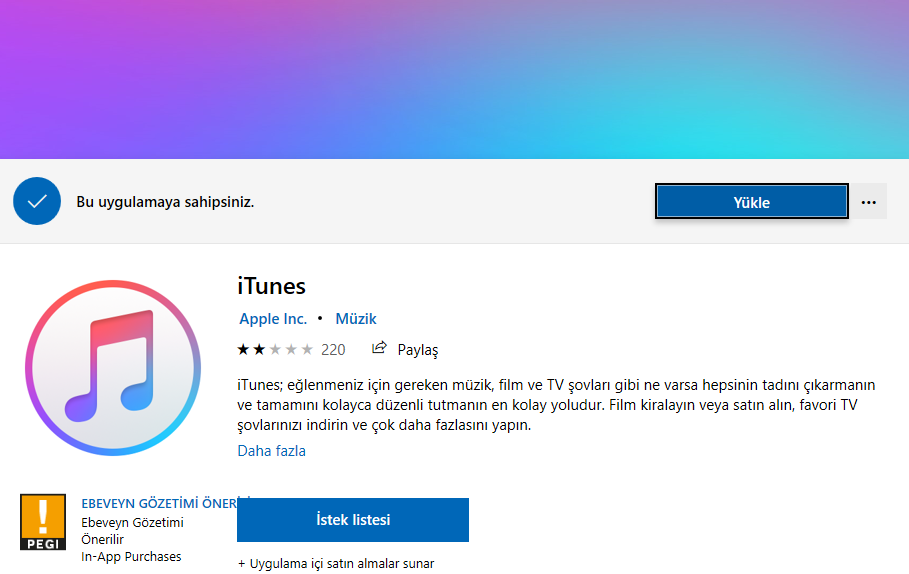Click the in-app purchases notice (Uygulama içi satın almalar sunar)
The image size is (909, 574).
pyautogui.click(x=336, y=564)
